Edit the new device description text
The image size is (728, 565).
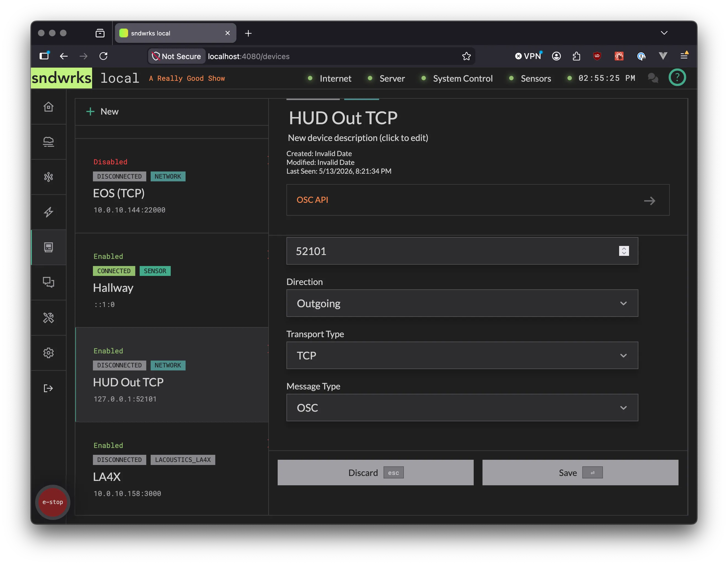[358, 138]
